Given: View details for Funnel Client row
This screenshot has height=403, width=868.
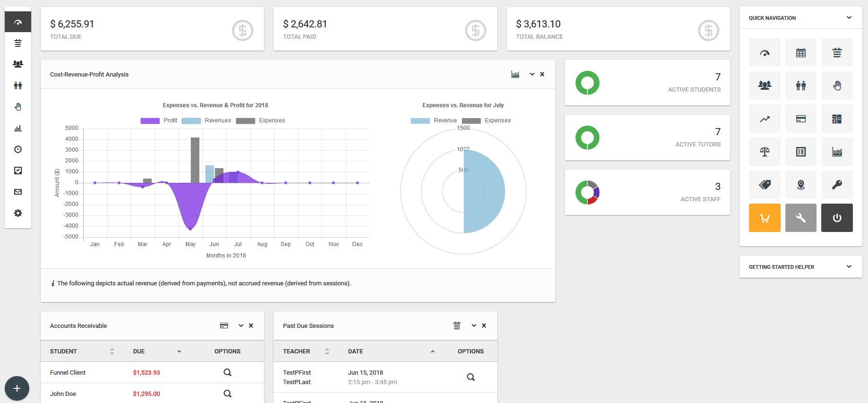Looking at the screenshot, I should [x=227, y=372].
